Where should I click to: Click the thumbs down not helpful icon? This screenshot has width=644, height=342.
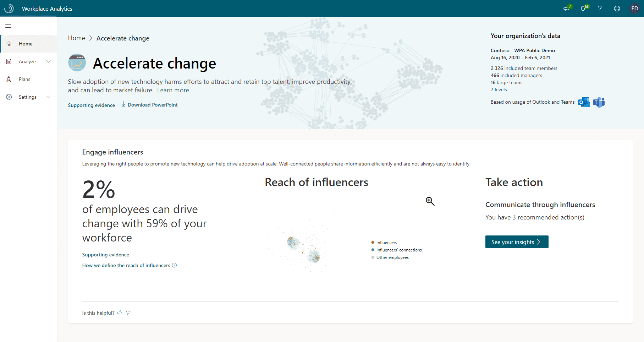(x=128, y=313)
